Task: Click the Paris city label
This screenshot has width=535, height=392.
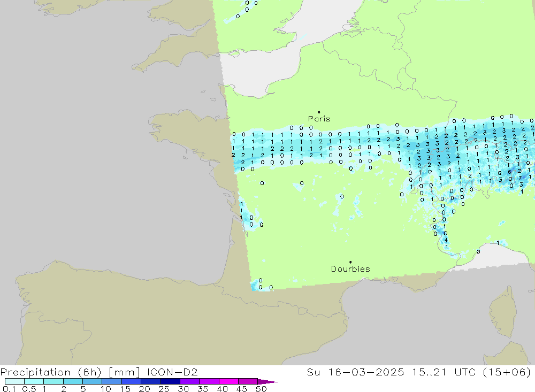Action: point(319,119)
